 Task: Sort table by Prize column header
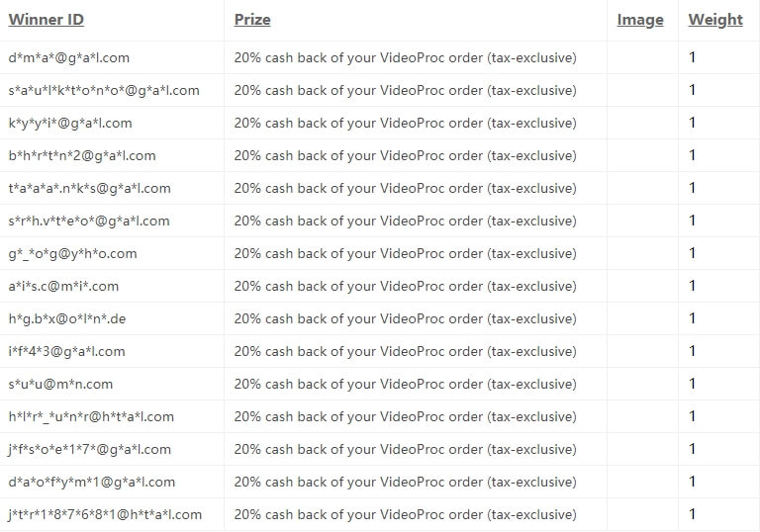coord(252,20)
